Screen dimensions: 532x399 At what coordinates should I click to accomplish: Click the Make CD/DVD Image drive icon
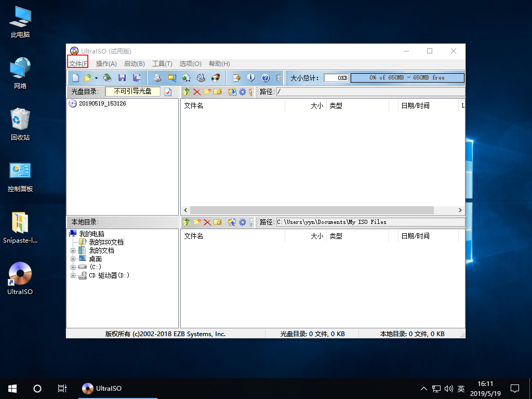(157, 78)
